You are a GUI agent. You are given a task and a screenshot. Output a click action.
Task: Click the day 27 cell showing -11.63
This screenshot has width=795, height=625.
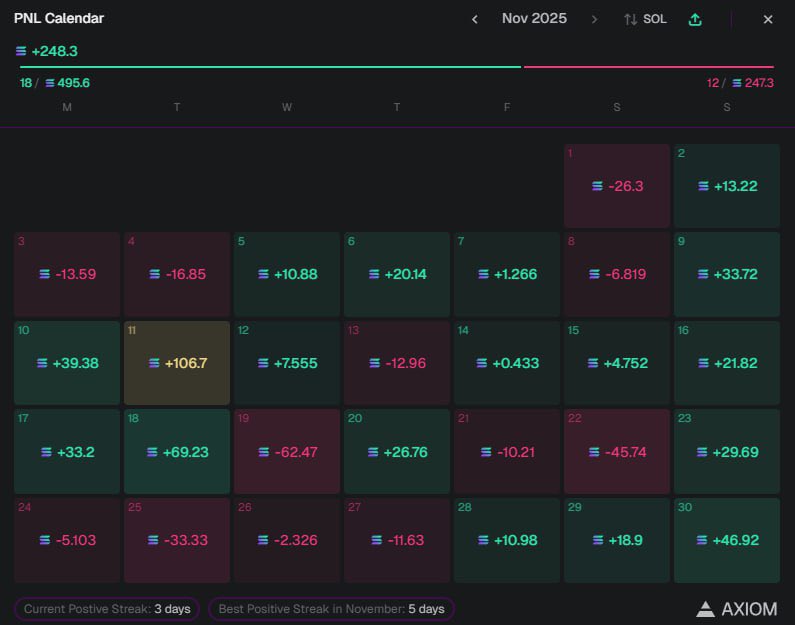(x=397, y=540)
